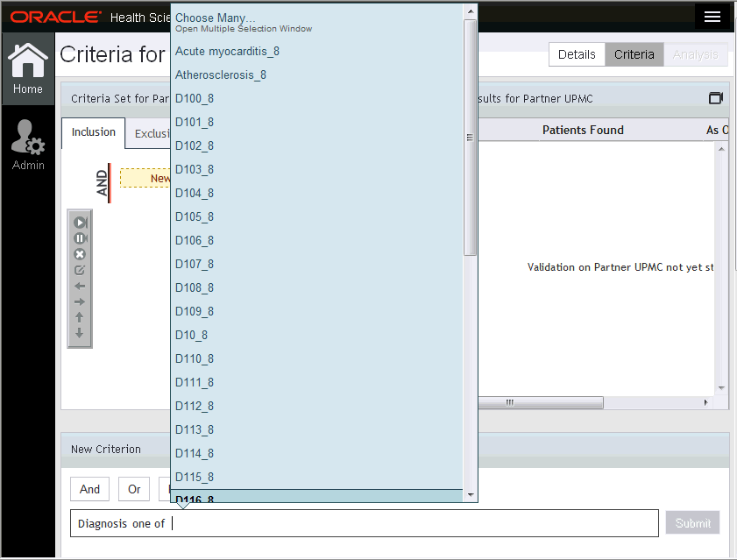Select the Criteria tab
Image resolution: width=737 pixels, height=560 pixels.
pos(634,54)
